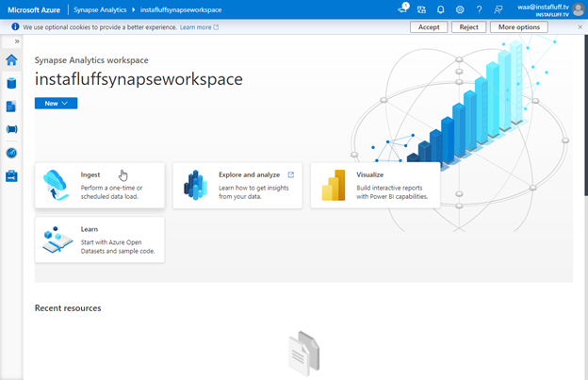Open the Develop hub document icon

(x=11, y=107)
